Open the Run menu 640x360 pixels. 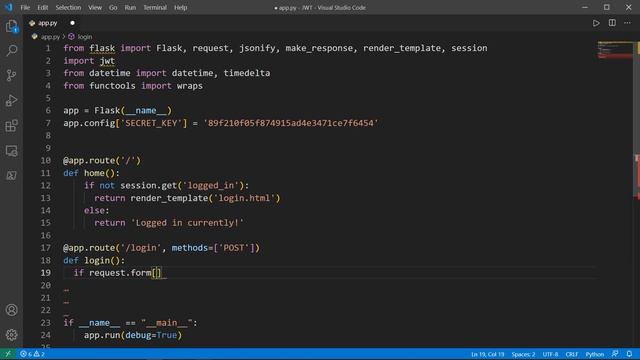coord(130,7)
